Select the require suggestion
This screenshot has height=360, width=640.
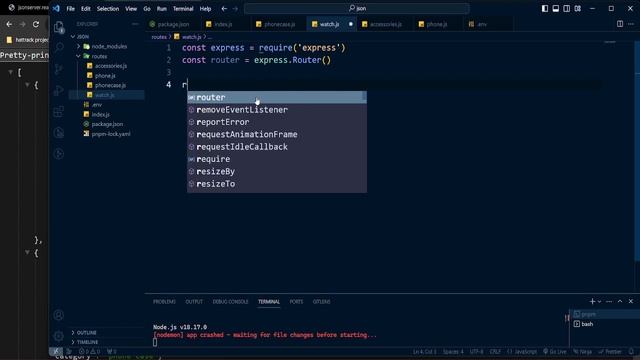tap(277, 159)
